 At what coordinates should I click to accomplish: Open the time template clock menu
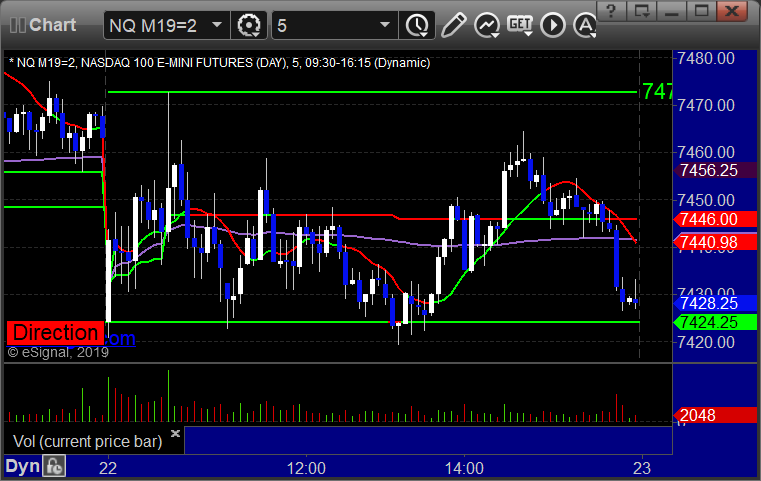tap(417, 25)
